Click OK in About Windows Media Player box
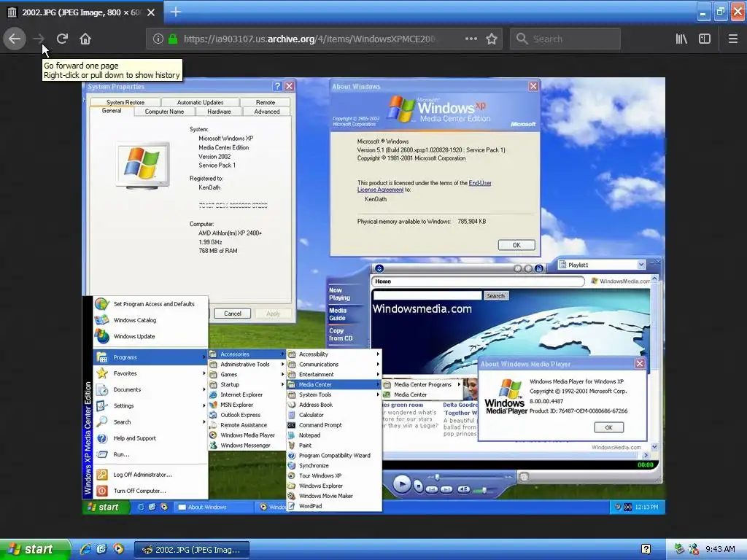Image resolution: width=747 pixels, height=560 pixels. point(609,427)
